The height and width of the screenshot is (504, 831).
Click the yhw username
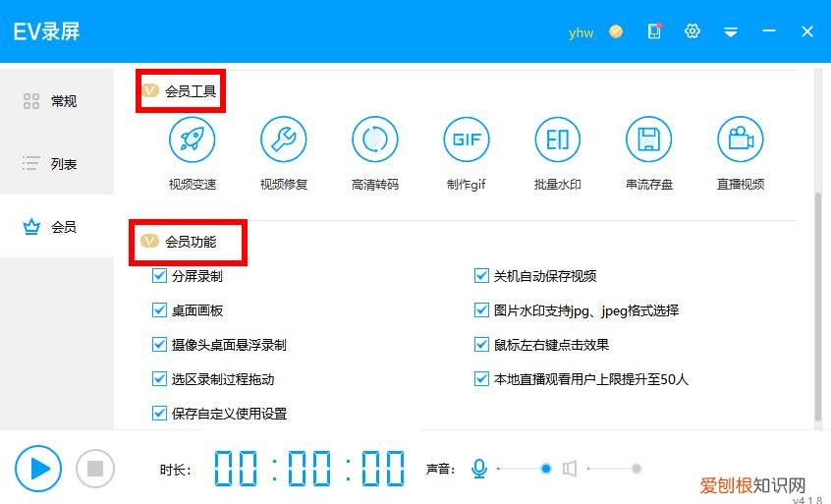pyautogui.click(x=581, y=32)
